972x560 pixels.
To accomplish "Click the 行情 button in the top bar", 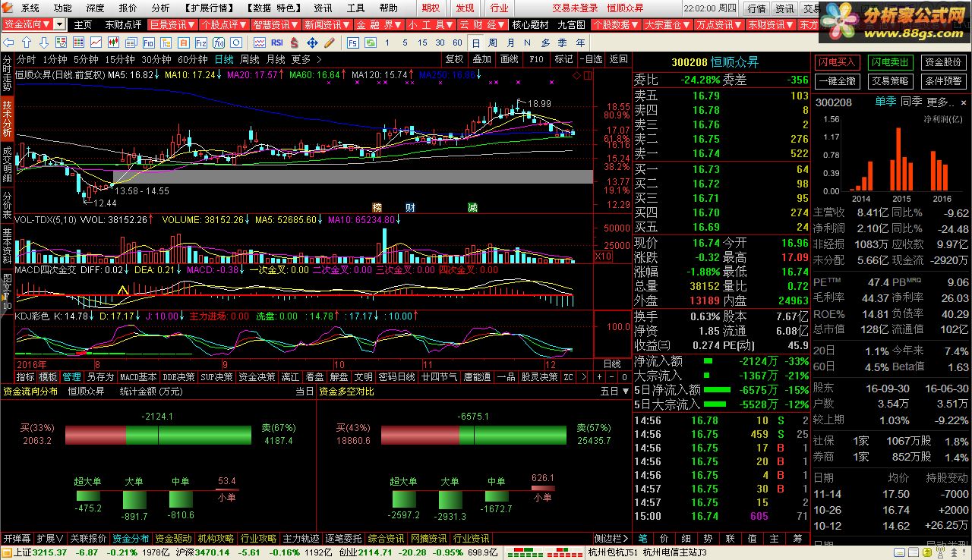I will pyautogui.click(x=756, y=8).
